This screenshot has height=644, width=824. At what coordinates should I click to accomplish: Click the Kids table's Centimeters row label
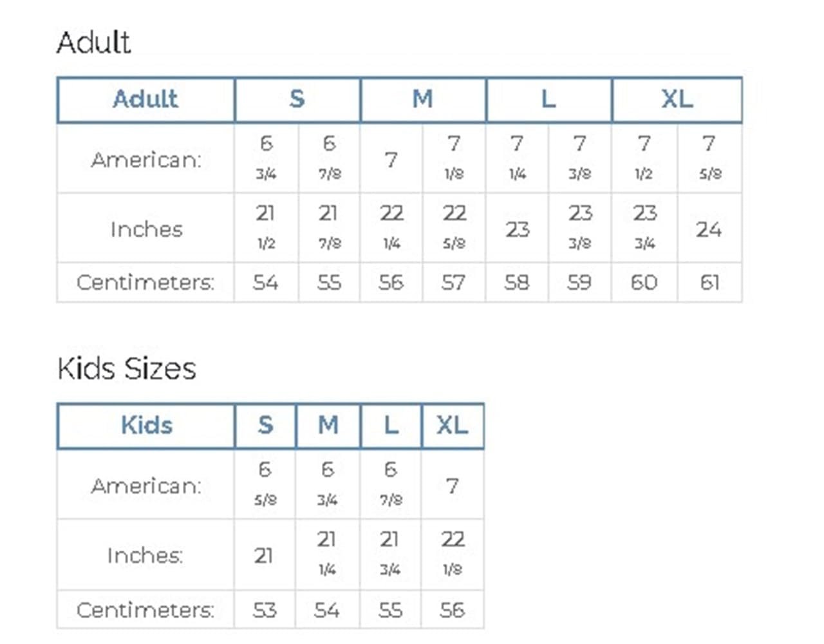tap(145, 609)
